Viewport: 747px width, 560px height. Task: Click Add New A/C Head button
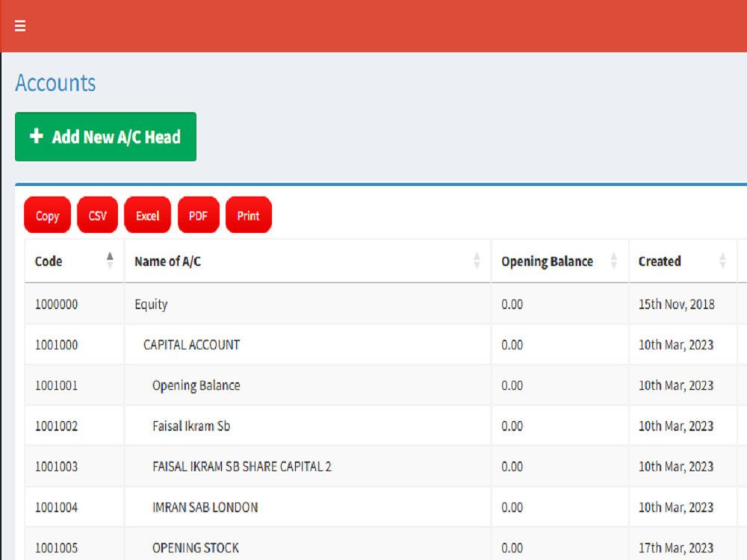pyautogui.click(x=105, y=137)
